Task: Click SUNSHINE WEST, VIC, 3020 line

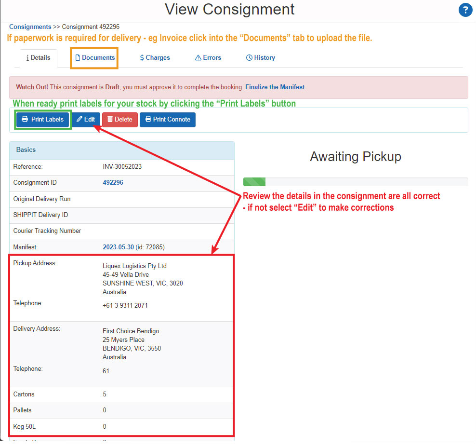Action: pyautogui.click(x=143, y=283)
